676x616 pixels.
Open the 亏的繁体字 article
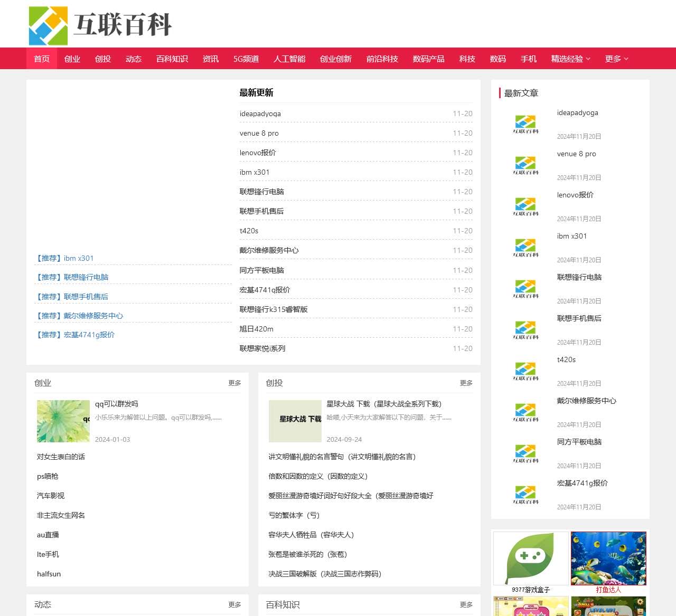coord(294,515)
